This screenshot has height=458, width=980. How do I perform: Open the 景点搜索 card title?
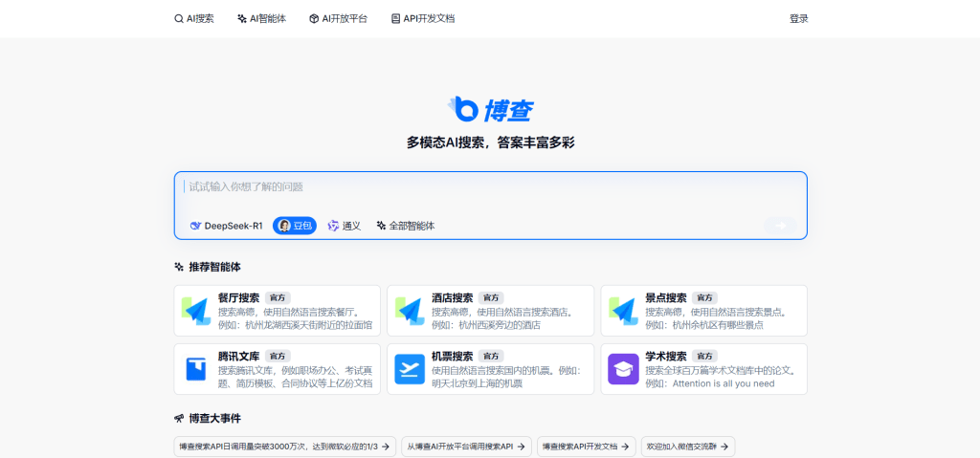[x=666, y=298]
